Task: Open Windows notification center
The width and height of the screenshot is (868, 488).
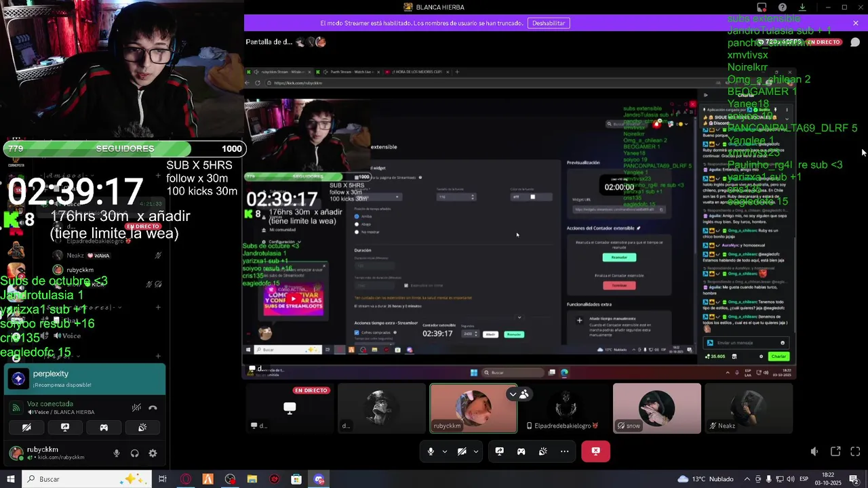Action: [854, 479]
